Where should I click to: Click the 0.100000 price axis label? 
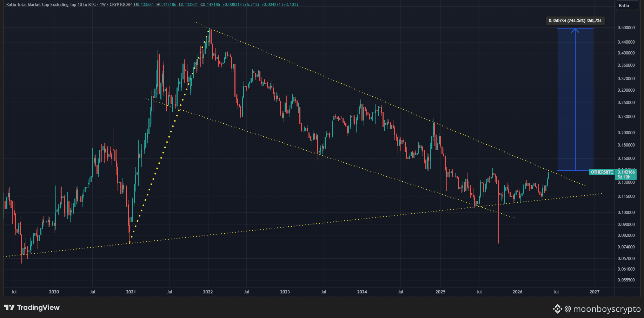click(x=626, y=213)
